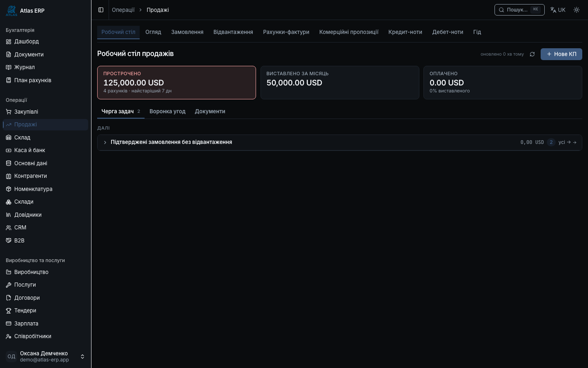588x368 pixels.
Task: Open the B2B sidebar item
Action: pos(45,240)
